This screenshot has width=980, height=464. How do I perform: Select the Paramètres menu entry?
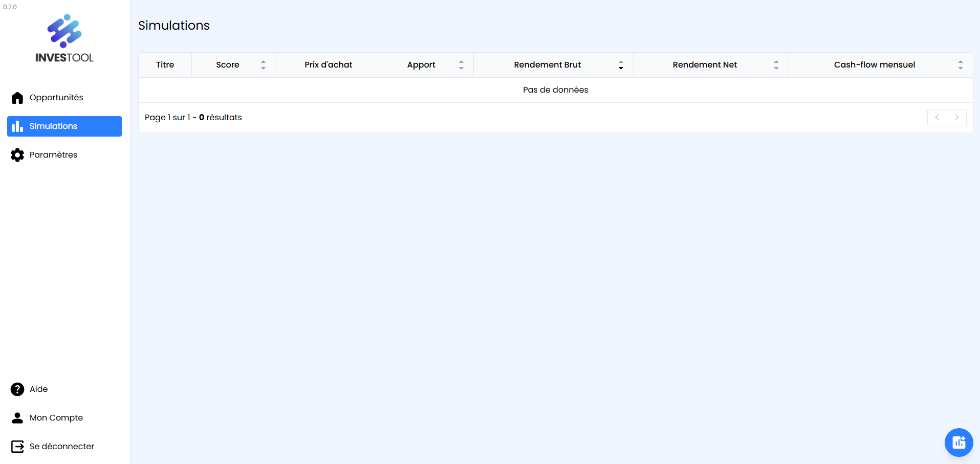coord(53,155)
